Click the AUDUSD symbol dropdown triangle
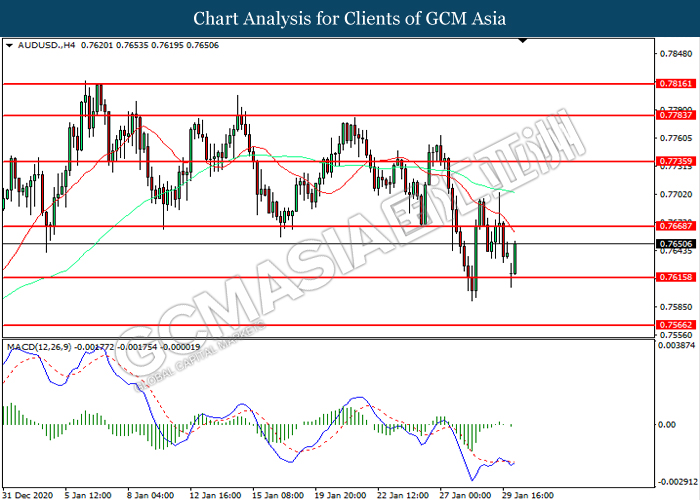Image resolution: width=700 pixels, height=500 pixels. (9, 45)
